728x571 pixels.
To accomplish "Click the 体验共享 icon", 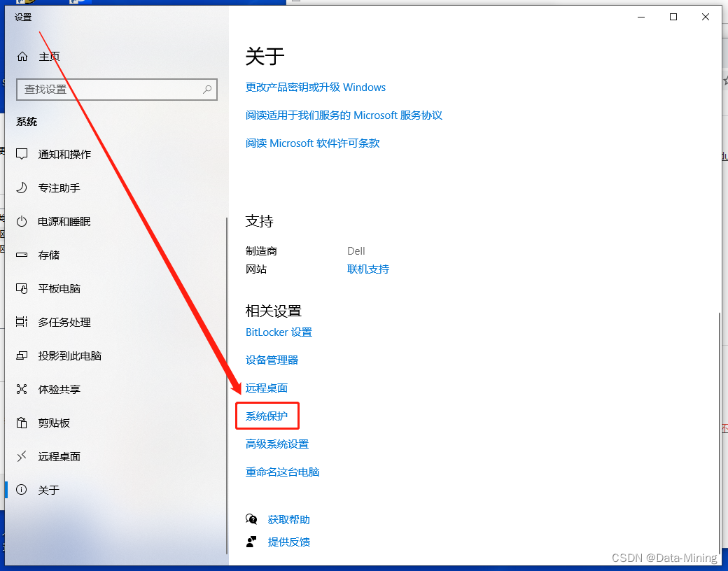I will tap(22, 389).
